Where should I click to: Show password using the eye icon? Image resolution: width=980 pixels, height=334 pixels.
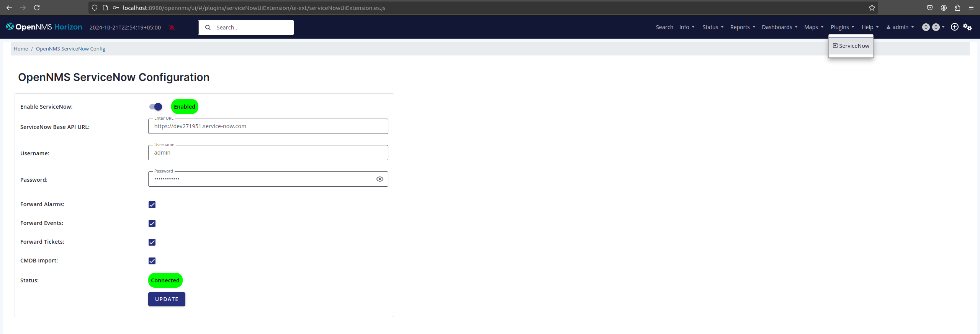(380, 179)
